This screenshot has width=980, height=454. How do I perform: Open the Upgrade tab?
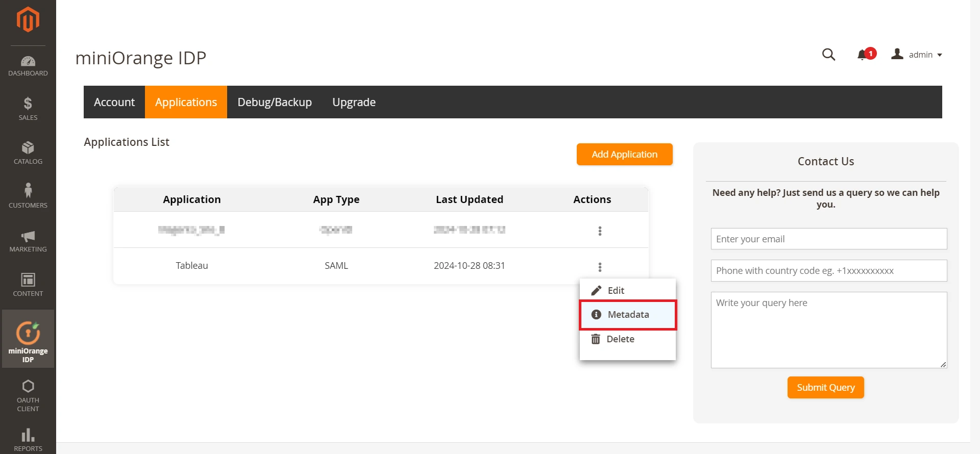point(354,102)
